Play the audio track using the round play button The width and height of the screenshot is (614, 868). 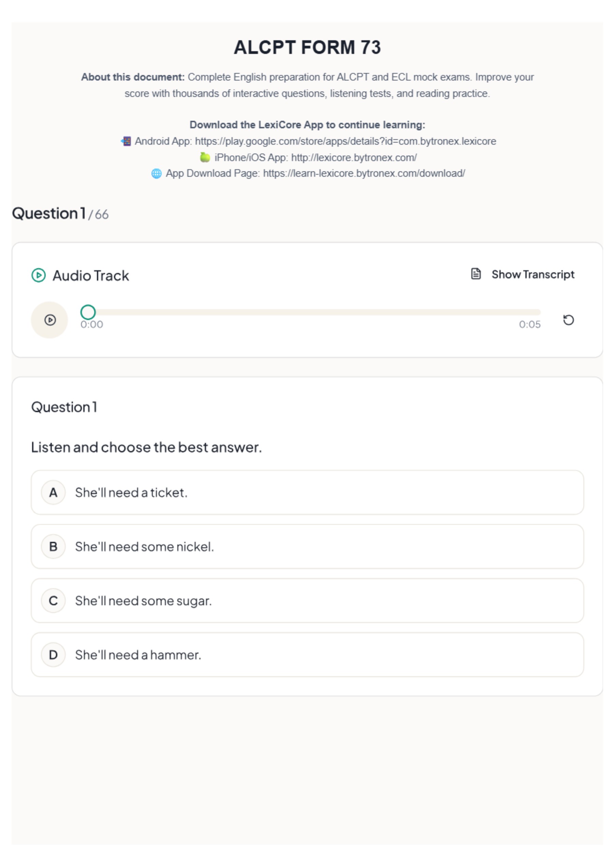[x=49, y=320]
